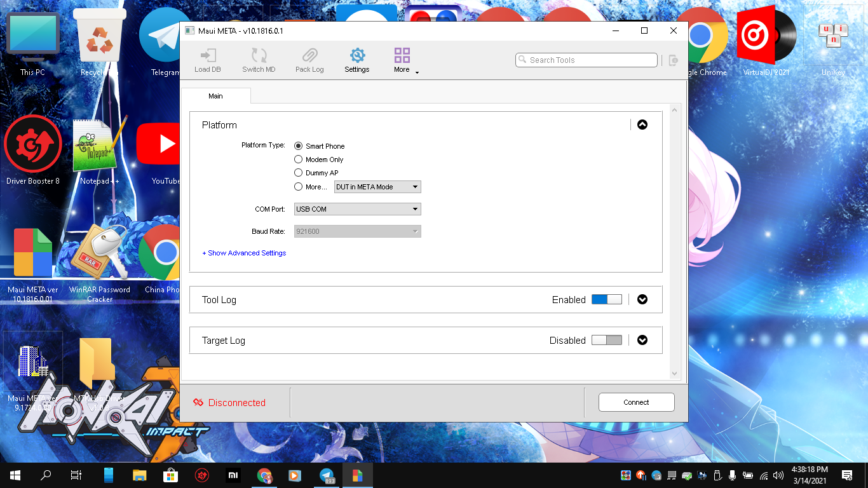
Task: Click Show Advanced Settings link
Action: pyautogui.click(x=244, y=253)
